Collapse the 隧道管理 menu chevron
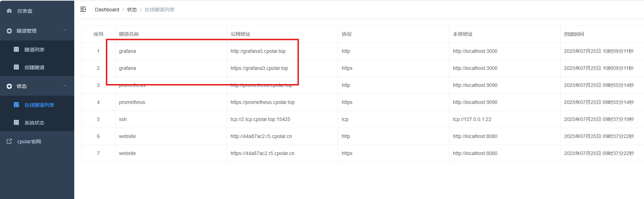644x199 pixels. click(x=65, y=31)
